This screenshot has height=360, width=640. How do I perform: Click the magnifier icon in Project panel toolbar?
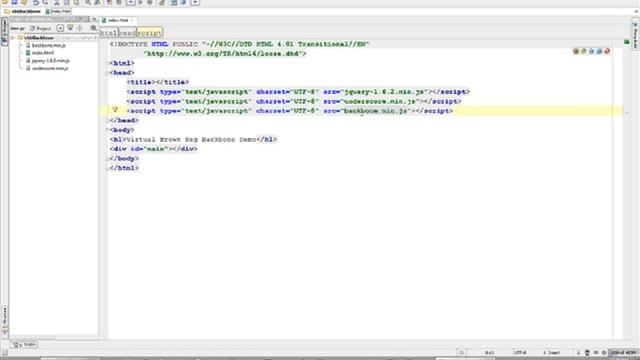[94, 28]
